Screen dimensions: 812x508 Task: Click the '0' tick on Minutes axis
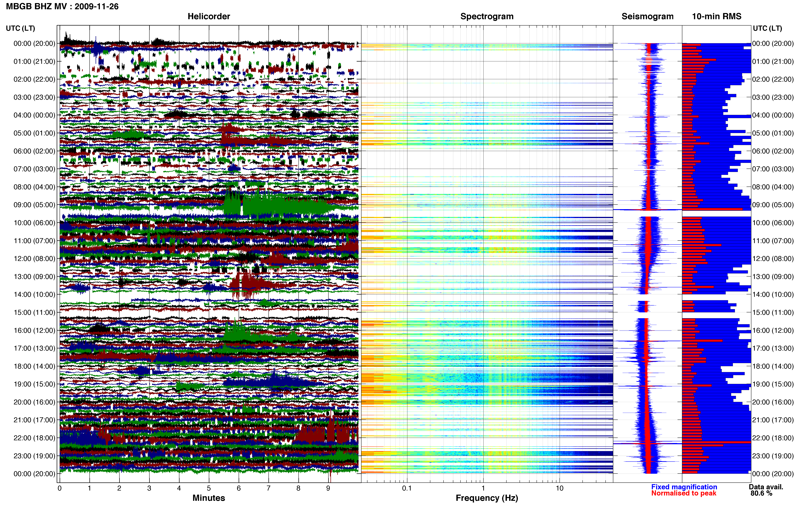[x=59, y=488]
